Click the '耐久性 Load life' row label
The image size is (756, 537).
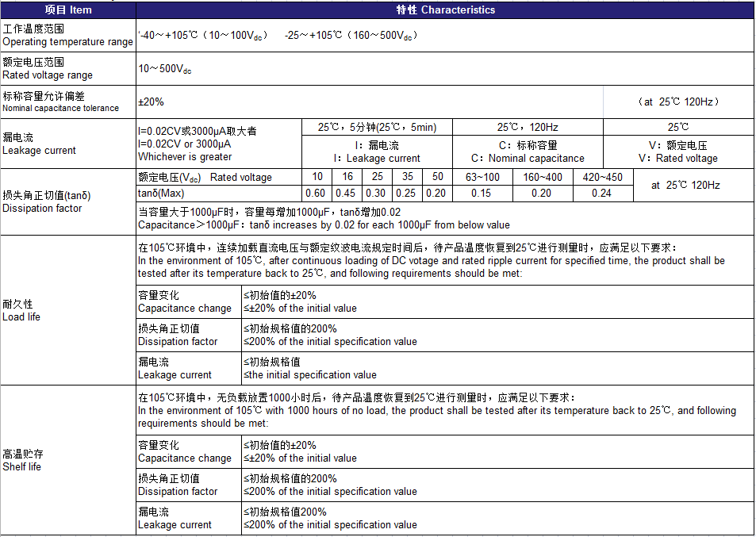coord(67,311)
